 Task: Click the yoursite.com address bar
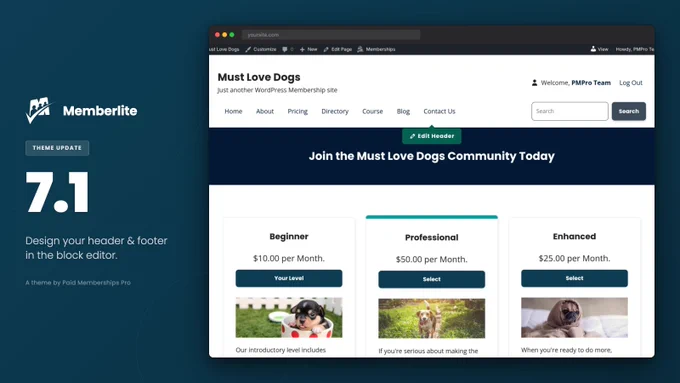click(331, 35)
